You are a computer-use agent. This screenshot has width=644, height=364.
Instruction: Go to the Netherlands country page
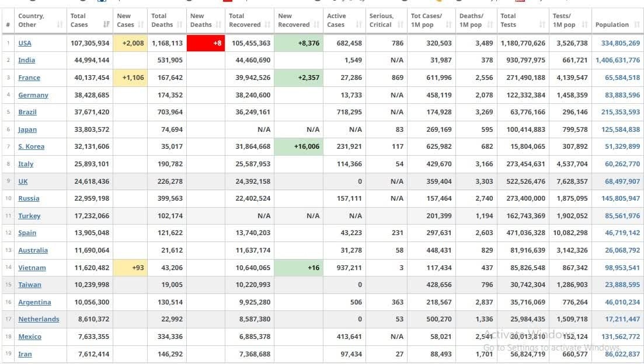39,319
